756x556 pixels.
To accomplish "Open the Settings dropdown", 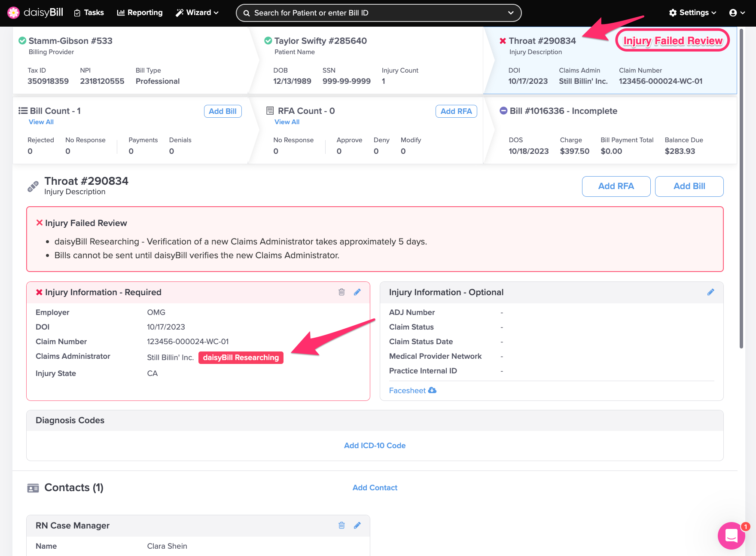I will click(692, 13).
